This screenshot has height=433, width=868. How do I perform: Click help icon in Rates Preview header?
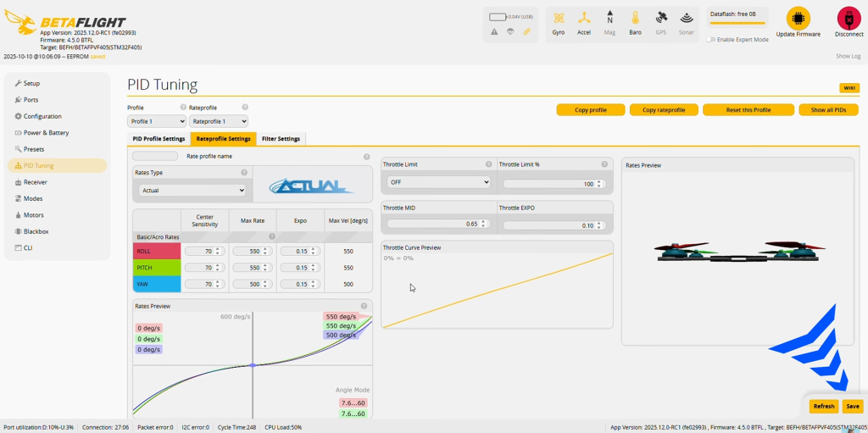click(x=364, y=306)
